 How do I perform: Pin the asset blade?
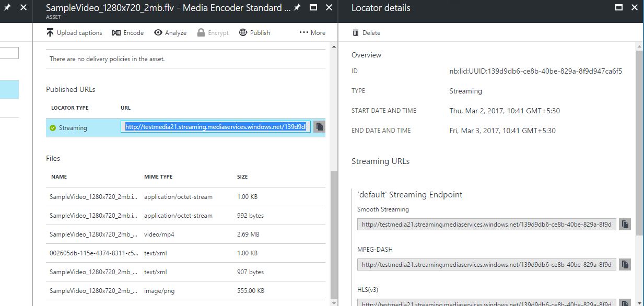(x=297, y=8)
